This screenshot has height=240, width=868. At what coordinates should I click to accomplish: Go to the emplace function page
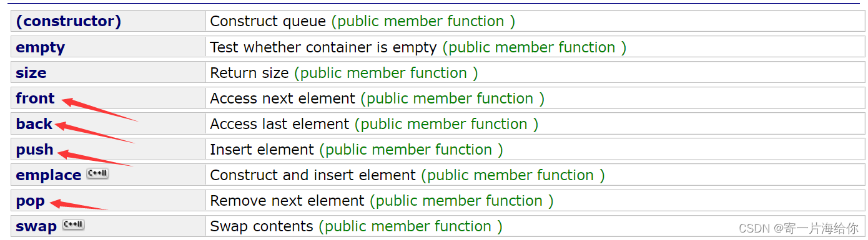click(x=49, y=175)
